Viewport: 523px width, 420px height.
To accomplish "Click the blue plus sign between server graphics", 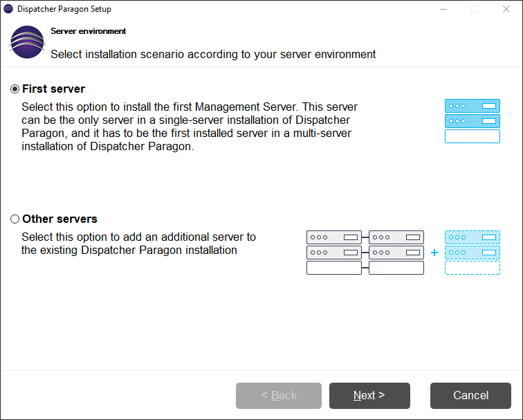I will point(434,253).
